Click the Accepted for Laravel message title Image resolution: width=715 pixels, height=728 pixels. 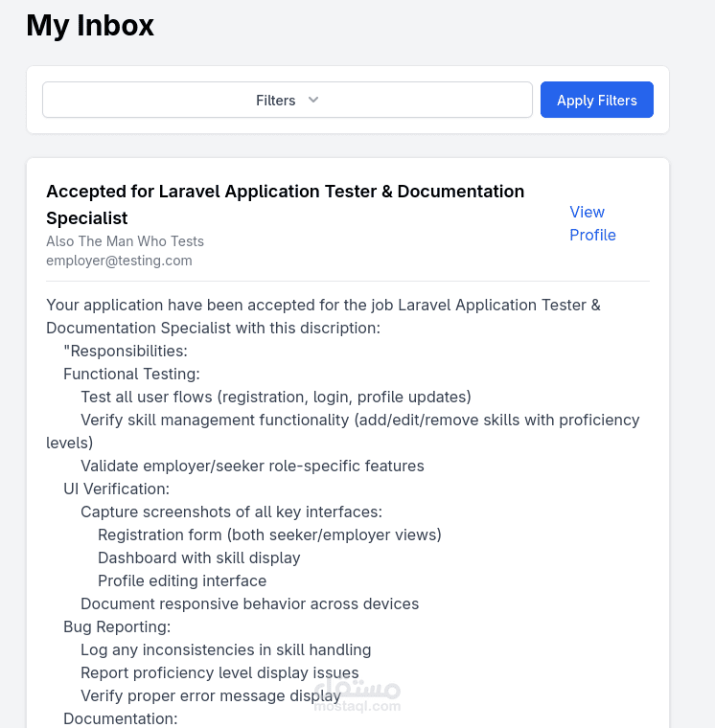pyautogui.click(x=285, y=204)
